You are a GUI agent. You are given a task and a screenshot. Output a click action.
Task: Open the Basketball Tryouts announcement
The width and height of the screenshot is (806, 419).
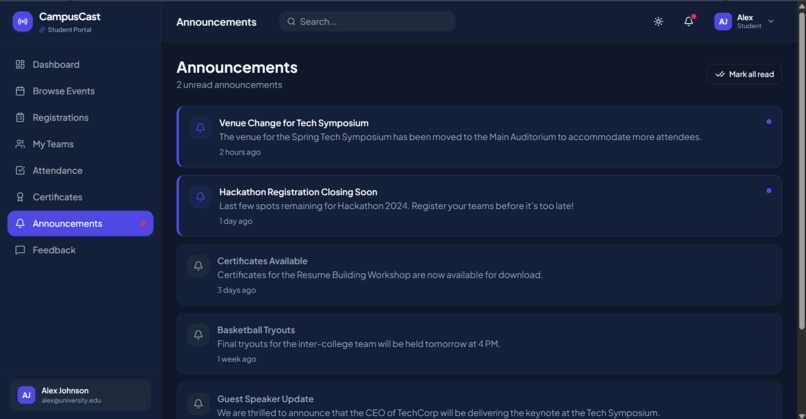coord(479,344)
